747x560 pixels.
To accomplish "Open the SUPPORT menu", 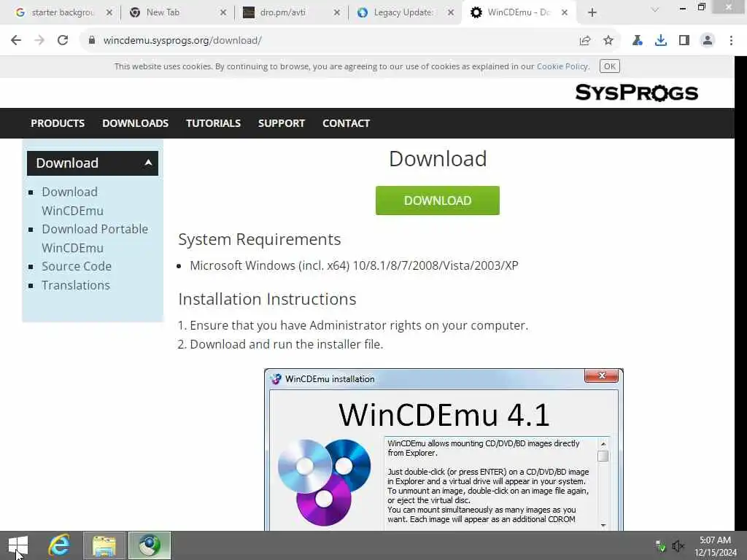I will pos(281,123).
